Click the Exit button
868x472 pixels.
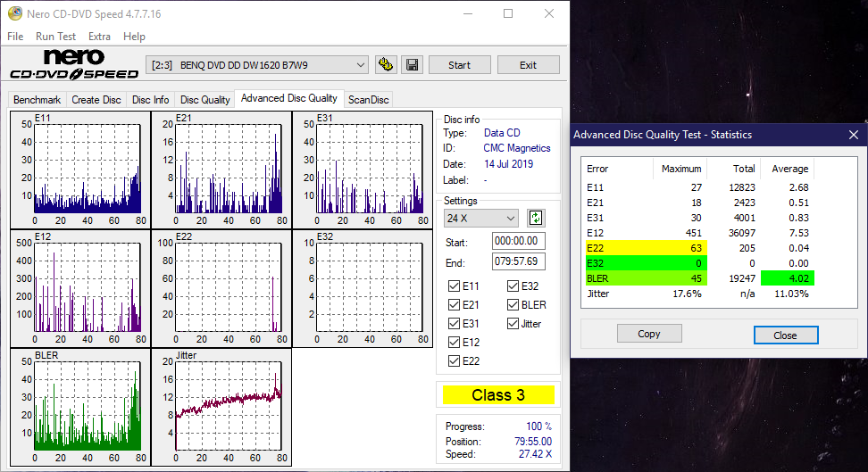pyautogui.click(x=528, y=65)
